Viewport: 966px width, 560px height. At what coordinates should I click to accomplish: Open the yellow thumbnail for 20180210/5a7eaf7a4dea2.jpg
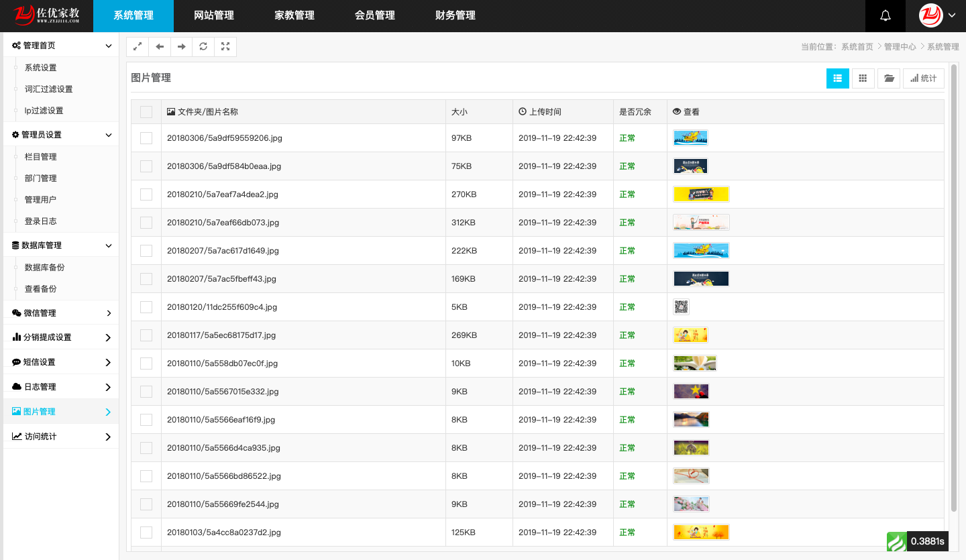click(x=701, y=194)
